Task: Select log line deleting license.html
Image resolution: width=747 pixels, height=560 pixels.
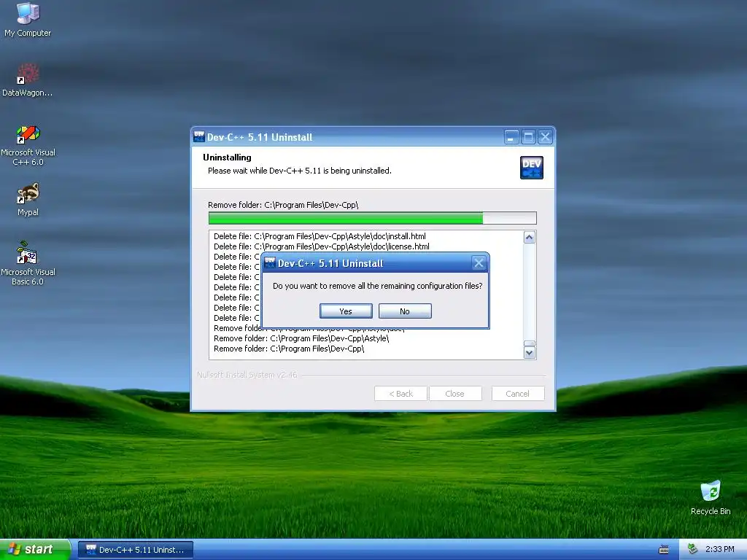Action: [322, 246]
